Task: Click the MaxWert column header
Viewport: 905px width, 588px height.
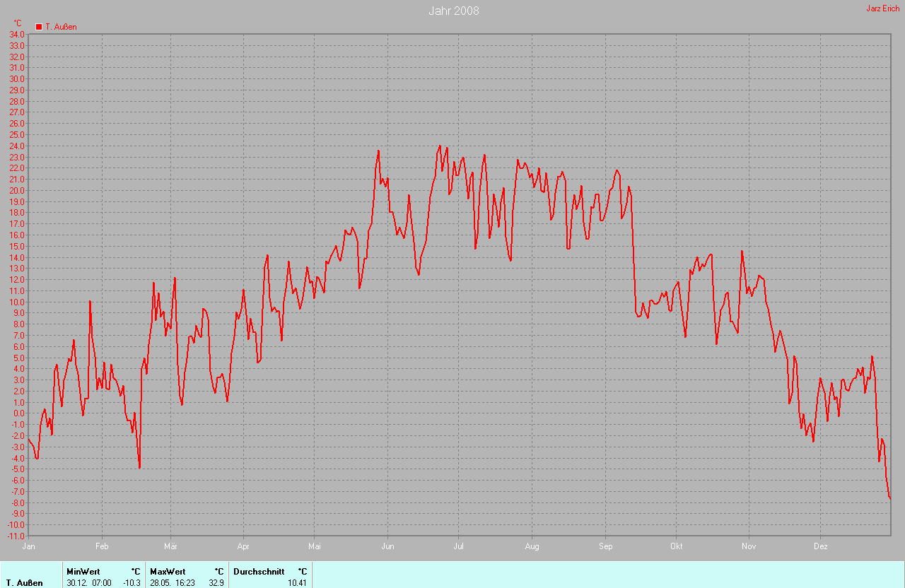Action: 168,571
